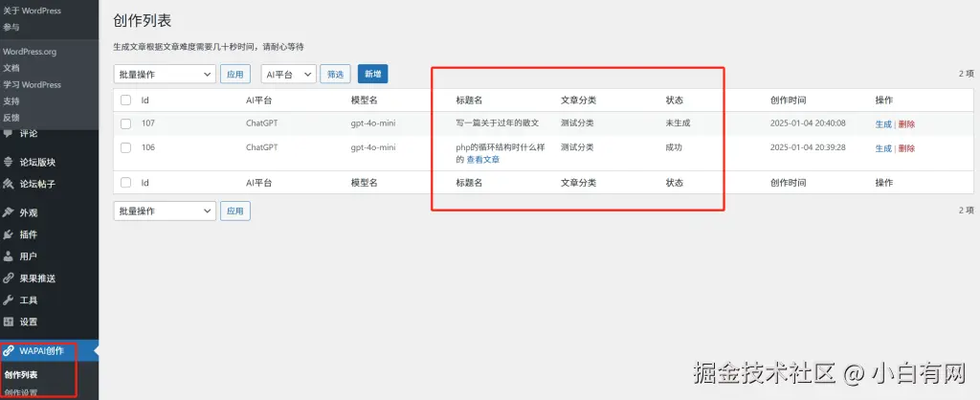Click the 外观 paintbrush icon
This screenshot has height=400, width=980.
[8, 212]
